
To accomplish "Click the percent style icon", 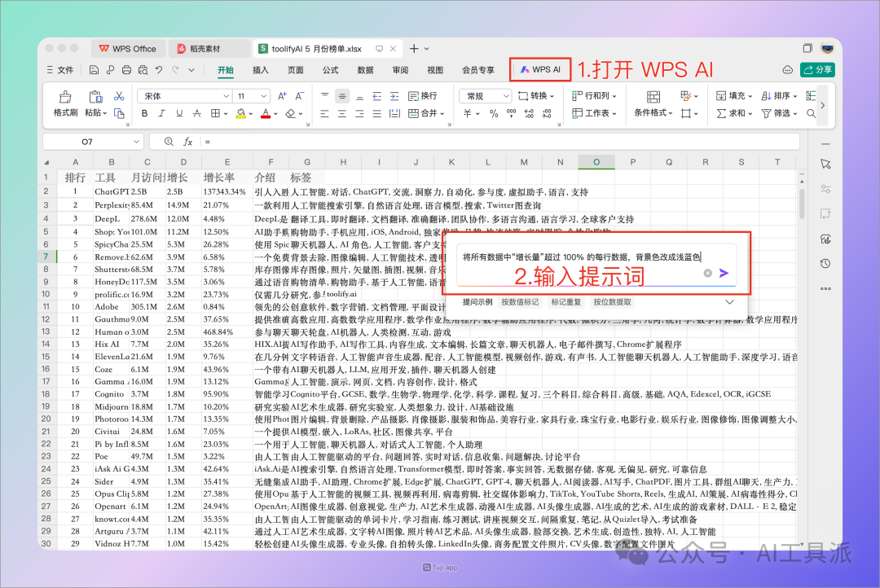I will tap(494, 113).
